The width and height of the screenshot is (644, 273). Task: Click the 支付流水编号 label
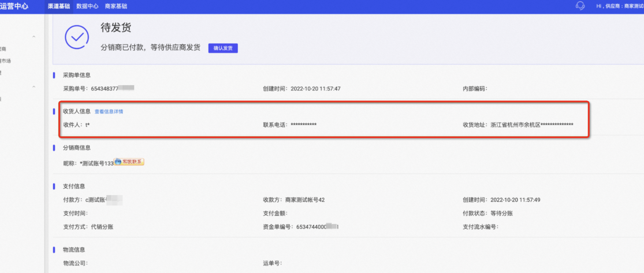coord(480,227)
